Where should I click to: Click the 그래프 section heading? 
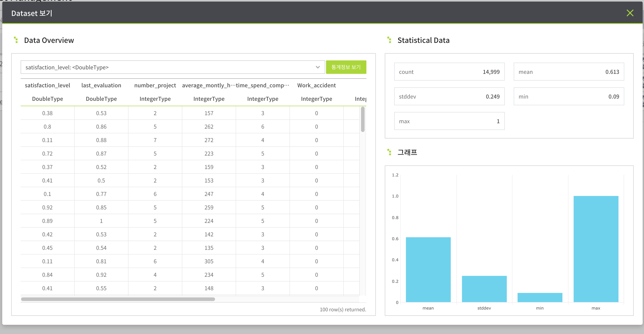click(x=407, y=152)
